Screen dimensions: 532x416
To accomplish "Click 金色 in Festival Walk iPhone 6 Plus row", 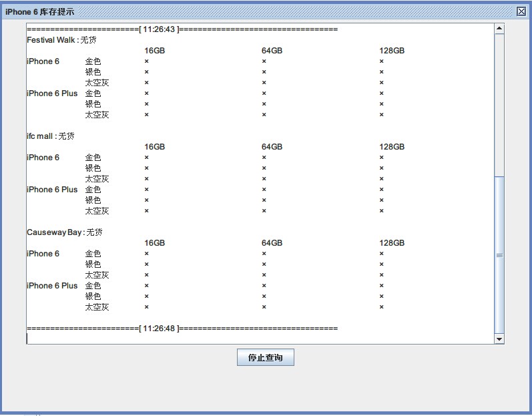I will click(x=93, y=93).
